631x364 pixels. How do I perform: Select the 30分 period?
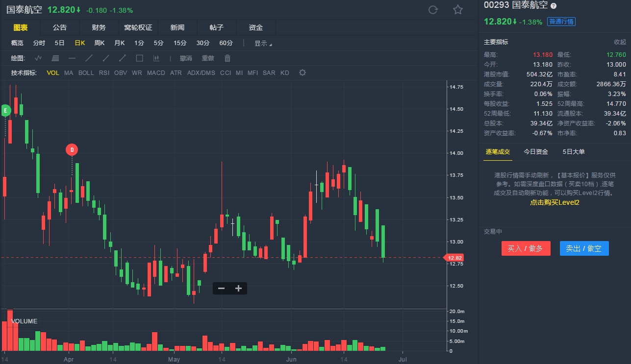coord(203,43)
